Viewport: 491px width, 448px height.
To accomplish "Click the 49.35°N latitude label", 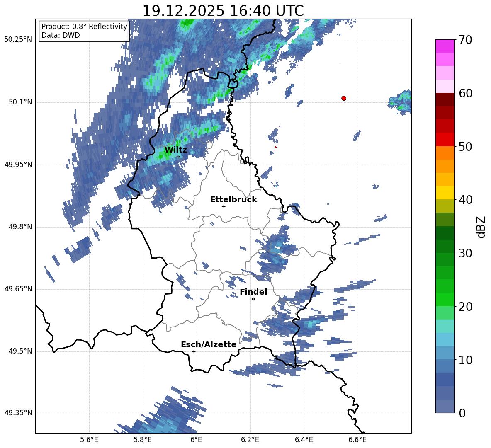I will pyautogui.click(x=18, y=413).
